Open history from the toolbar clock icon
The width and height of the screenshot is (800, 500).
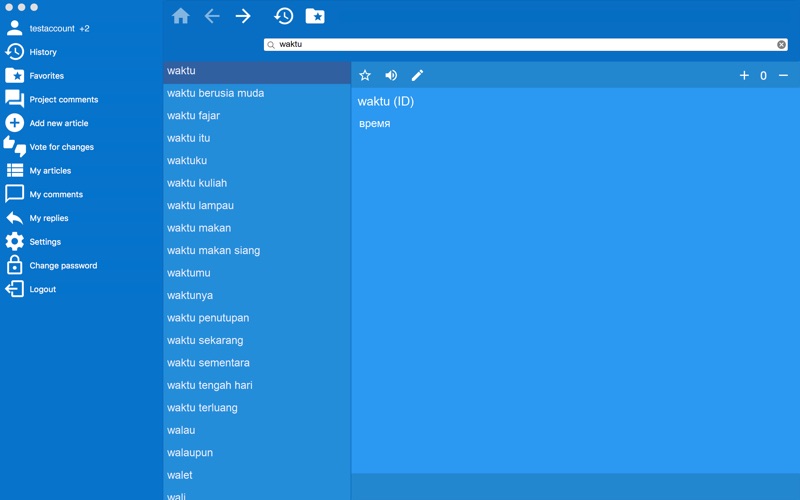tap(284, 16)
